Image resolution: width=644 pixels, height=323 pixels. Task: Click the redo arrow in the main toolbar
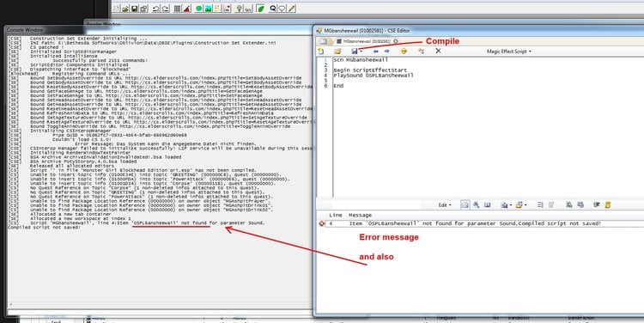165,9
